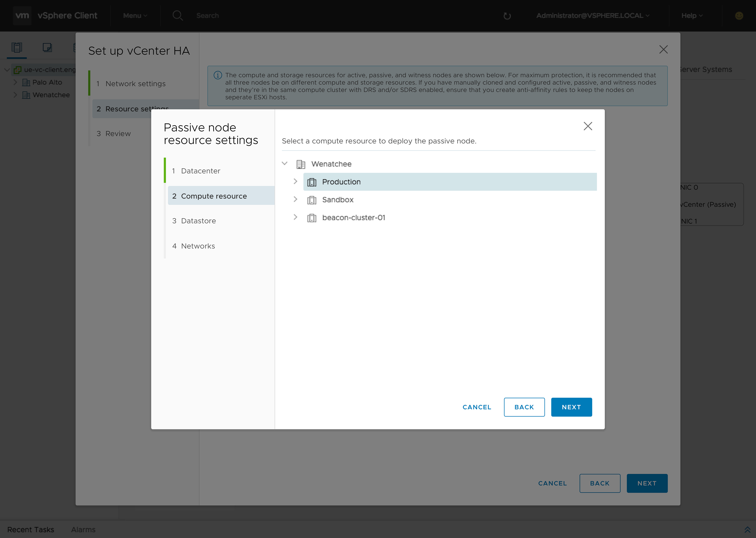Screen dimensions: 756x538
Task: Click BACK in the vCenter HA wizard
Action: point(600,483)
